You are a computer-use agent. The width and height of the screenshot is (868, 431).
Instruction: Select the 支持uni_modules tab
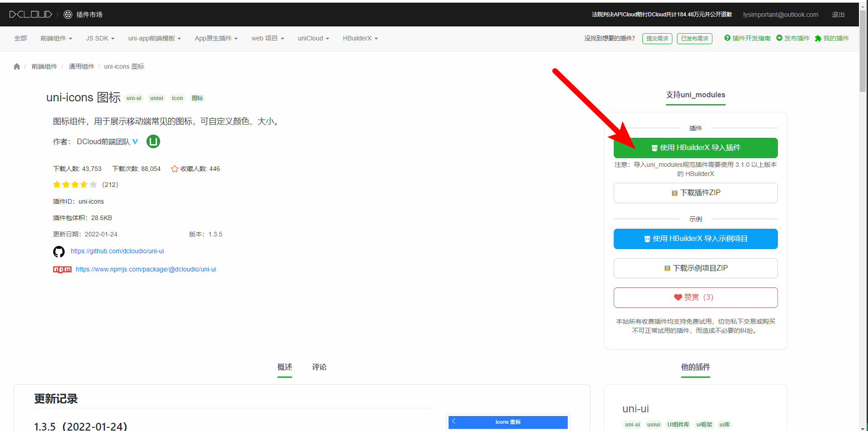pyautogui.click(x=696, y=95)
